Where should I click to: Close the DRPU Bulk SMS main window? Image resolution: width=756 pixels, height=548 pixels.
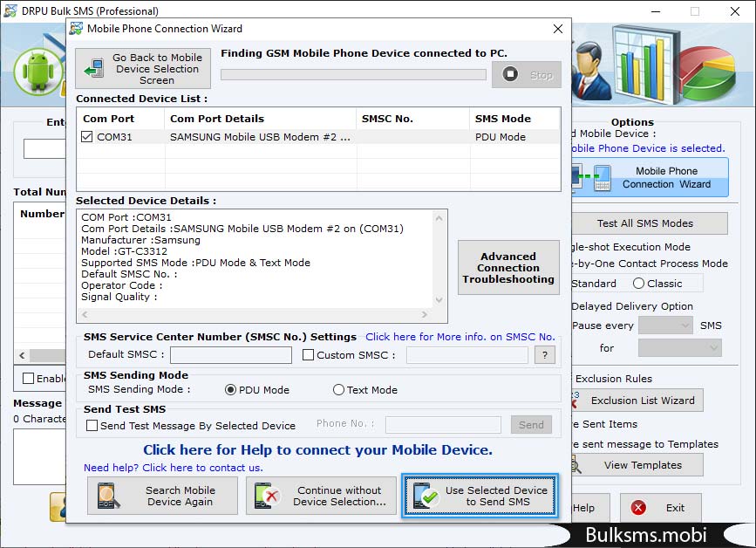click(735, 11)
